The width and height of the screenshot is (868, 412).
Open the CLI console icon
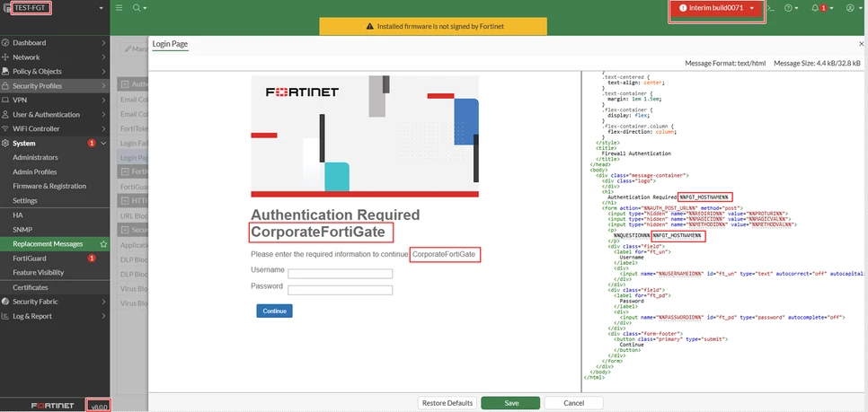771,8
